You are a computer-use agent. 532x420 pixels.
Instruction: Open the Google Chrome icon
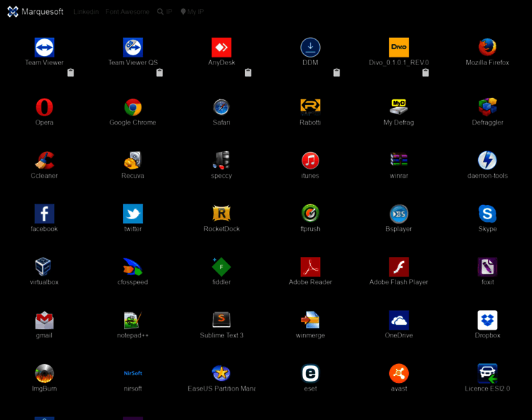tap(133, 107)
